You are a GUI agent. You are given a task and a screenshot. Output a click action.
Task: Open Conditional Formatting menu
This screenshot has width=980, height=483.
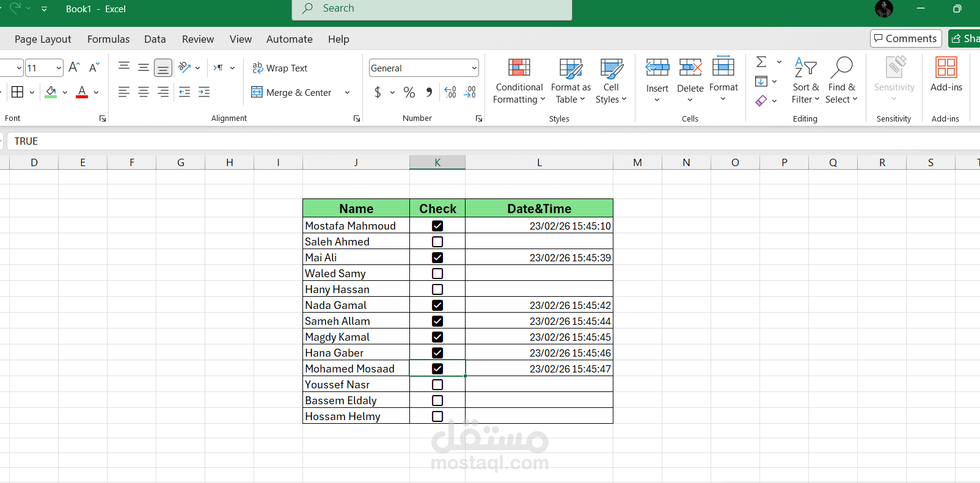[x=519, y=81]
